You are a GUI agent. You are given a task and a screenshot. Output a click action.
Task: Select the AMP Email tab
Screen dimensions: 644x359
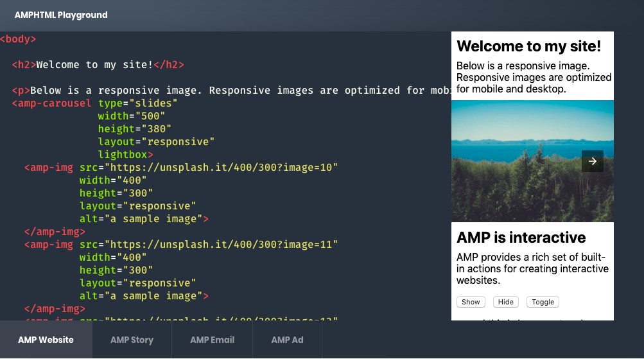(x=212, y=340)
